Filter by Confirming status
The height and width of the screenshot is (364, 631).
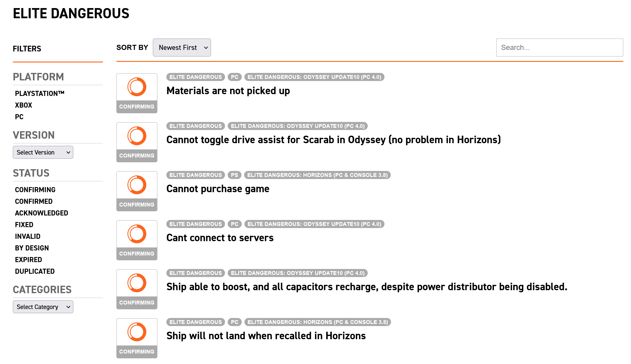(35, 190)
